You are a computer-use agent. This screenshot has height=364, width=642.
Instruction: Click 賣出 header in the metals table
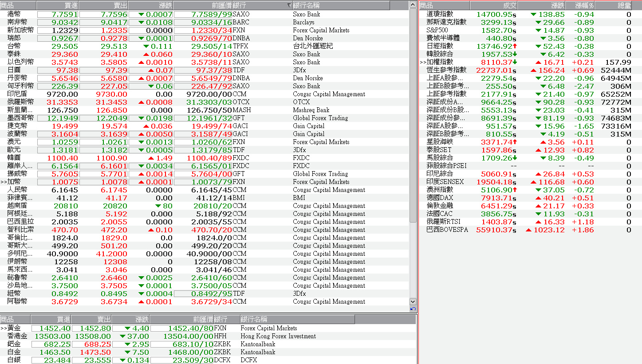91,319
